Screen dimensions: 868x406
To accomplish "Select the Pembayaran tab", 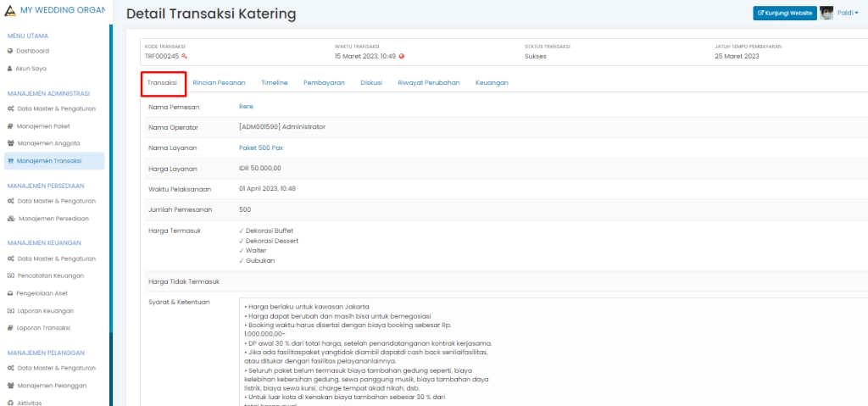I will click(324, 82).
